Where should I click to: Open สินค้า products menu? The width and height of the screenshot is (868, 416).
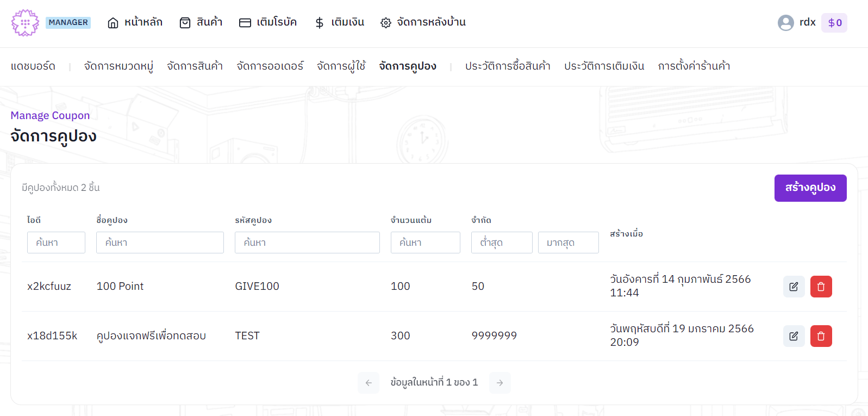pos(201,22)
